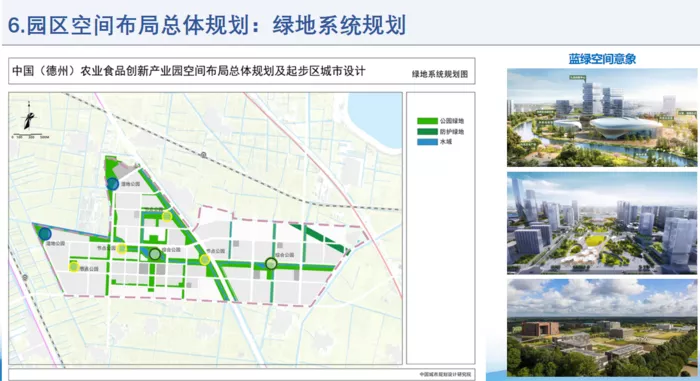
Task: Select the blue 湿地公园 marker at top
Action: (x=112, y=184)
